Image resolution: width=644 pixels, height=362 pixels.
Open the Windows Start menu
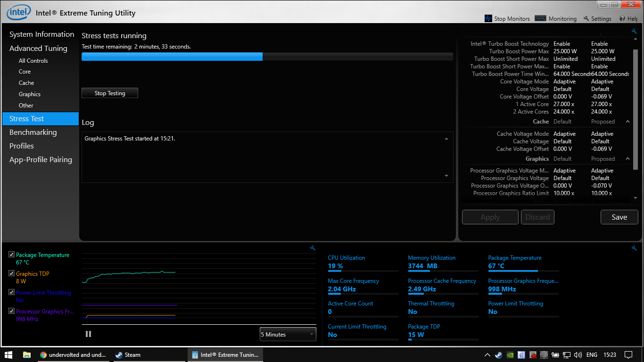pos(8,355)
